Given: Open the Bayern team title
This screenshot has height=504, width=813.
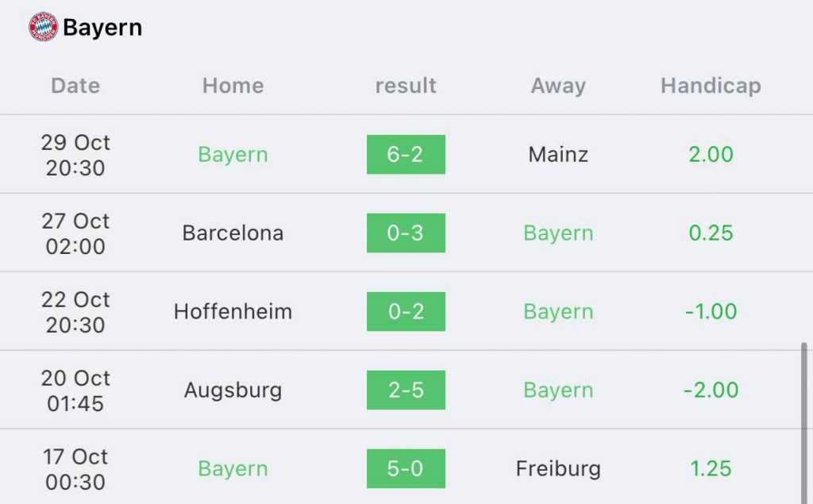Looking at the screenshot, I should (102, 28).
